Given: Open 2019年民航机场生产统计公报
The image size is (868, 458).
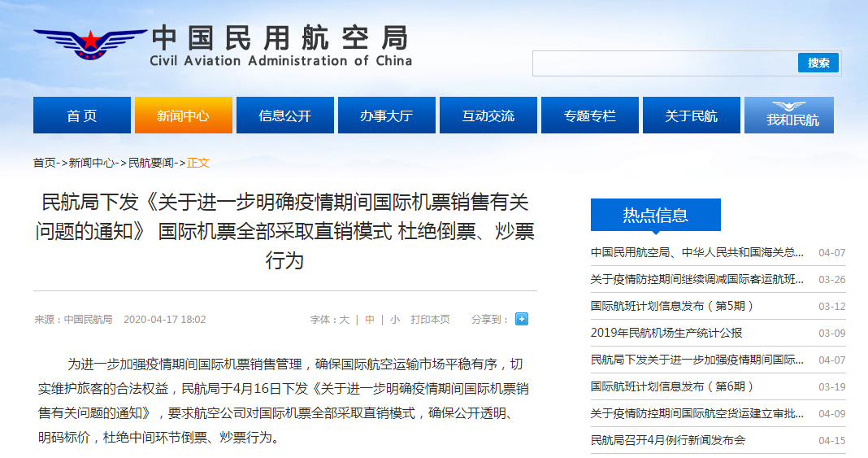Looking at the screenshot, I should [666, 333].
